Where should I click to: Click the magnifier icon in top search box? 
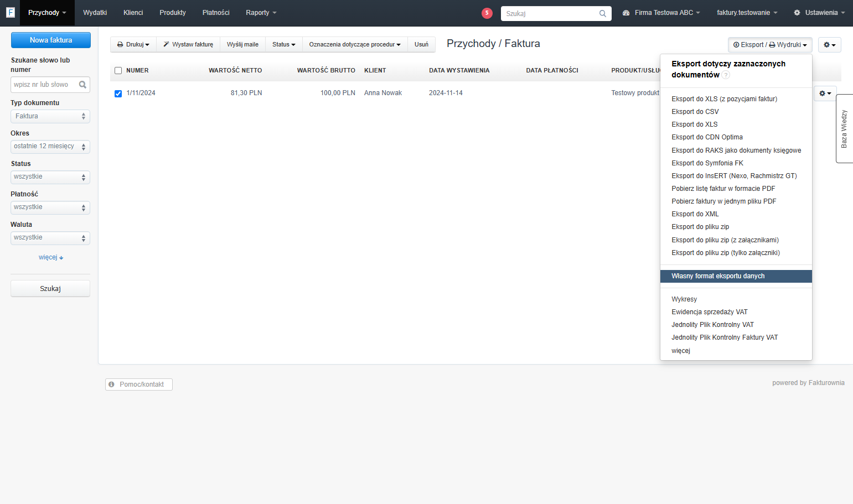click(603, 13)
